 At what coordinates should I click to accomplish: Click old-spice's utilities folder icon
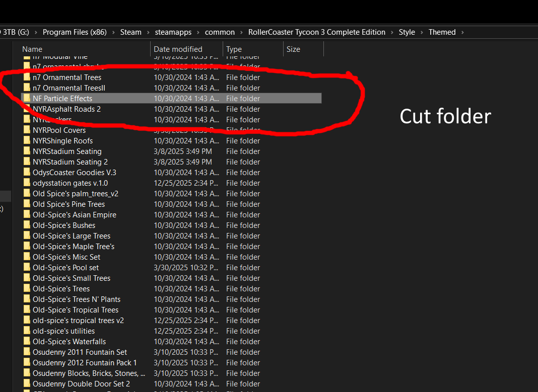tap(27, 331)
